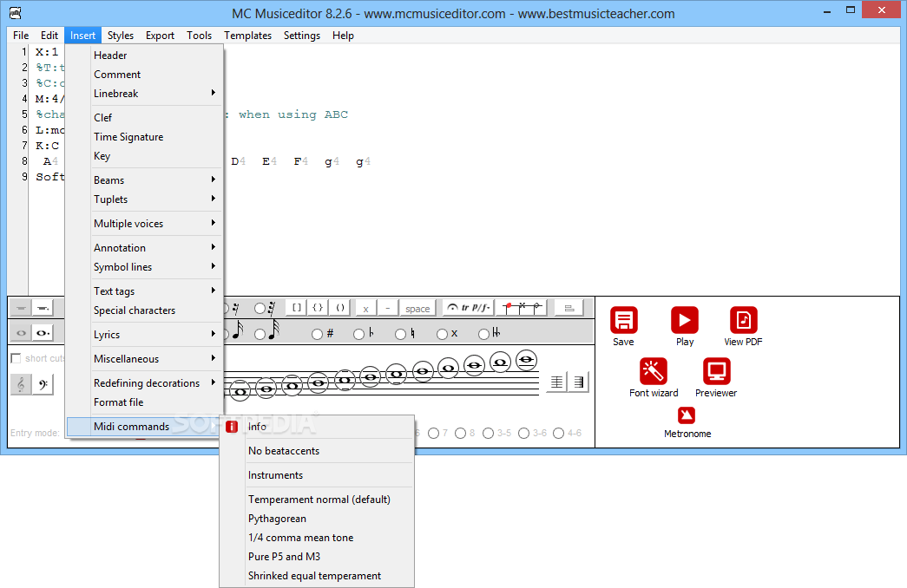Click the final double barline staff button

578,382
